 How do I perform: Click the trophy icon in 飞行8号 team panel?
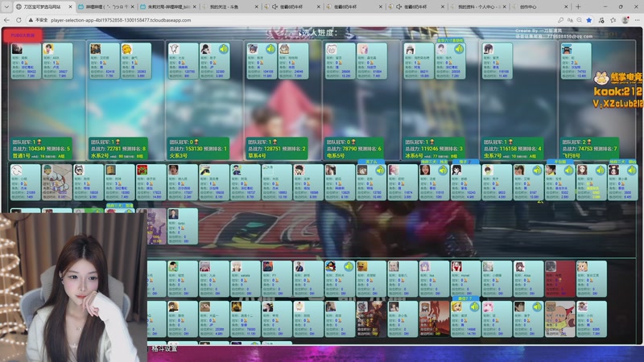(x=589, y=142)
